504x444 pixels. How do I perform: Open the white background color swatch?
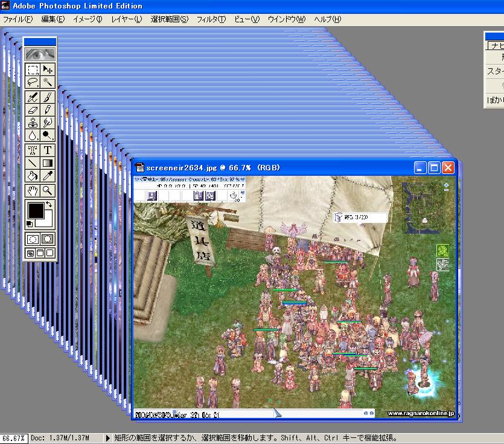(x=48, y=222)
